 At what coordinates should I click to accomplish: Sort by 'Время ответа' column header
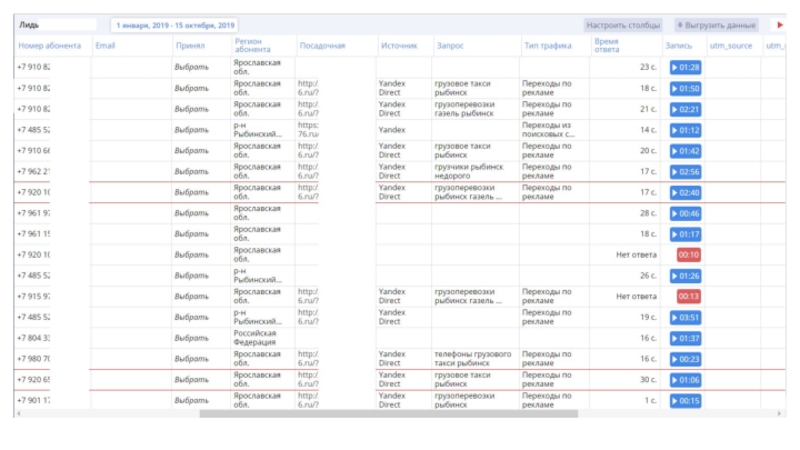606,46
